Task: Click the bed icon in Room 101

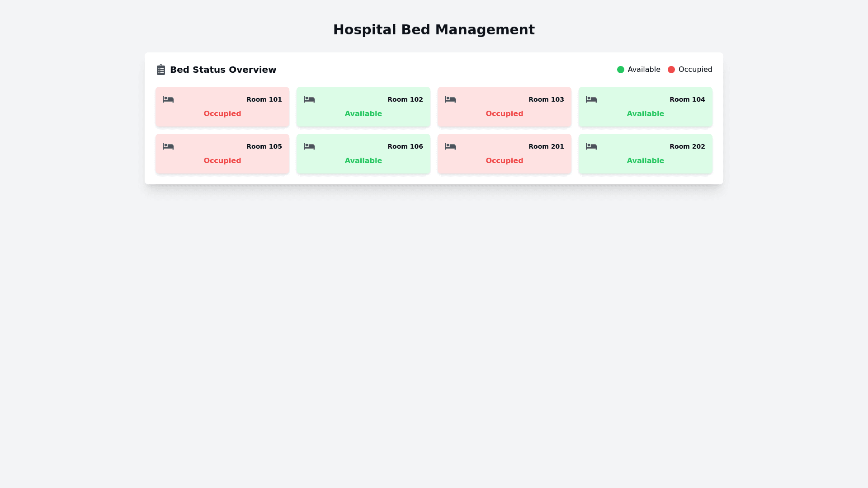Action: (x=168, y=99)
